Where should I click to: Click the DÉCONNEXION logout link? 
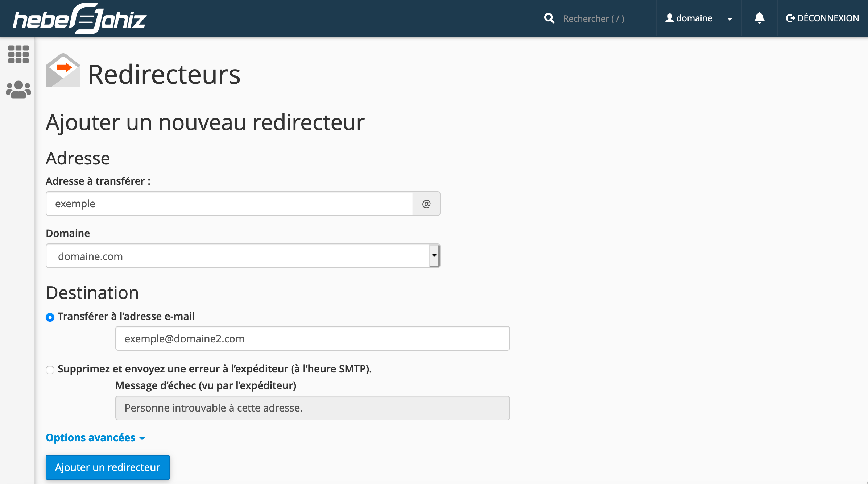coord(822,18)
